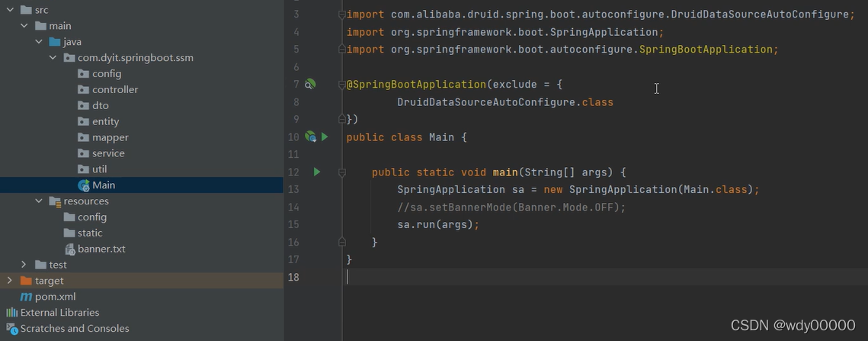Image resolution: width=868 pixels, height=341 pixels.
Task: Click the method end fold marker on line 16
Action: click(342, 242)
